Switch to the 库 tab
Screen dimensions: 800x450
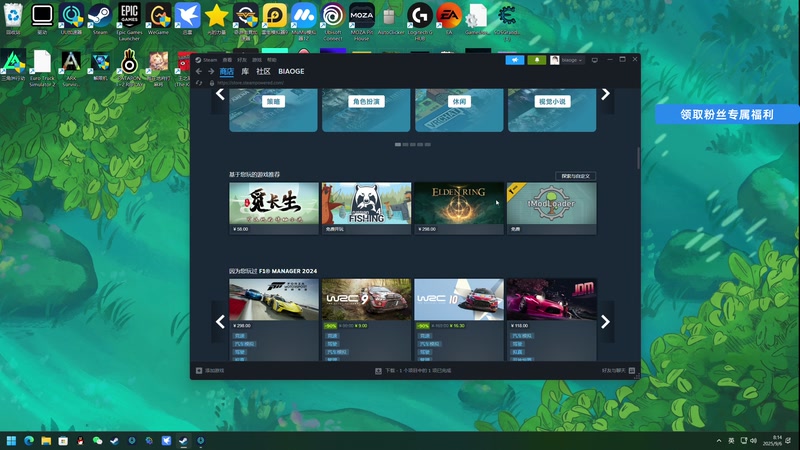(x=245, y=71)
